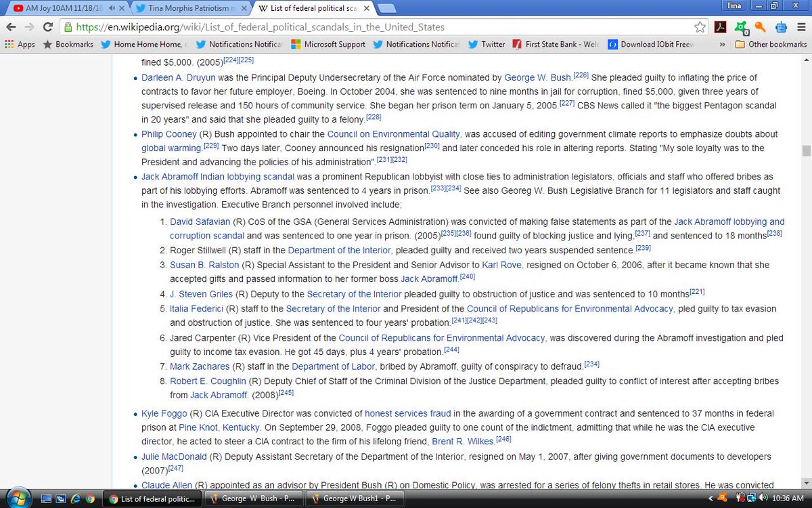Launch Internet Explorer from quick launch
Screen dimensions: 812x508
76,499
